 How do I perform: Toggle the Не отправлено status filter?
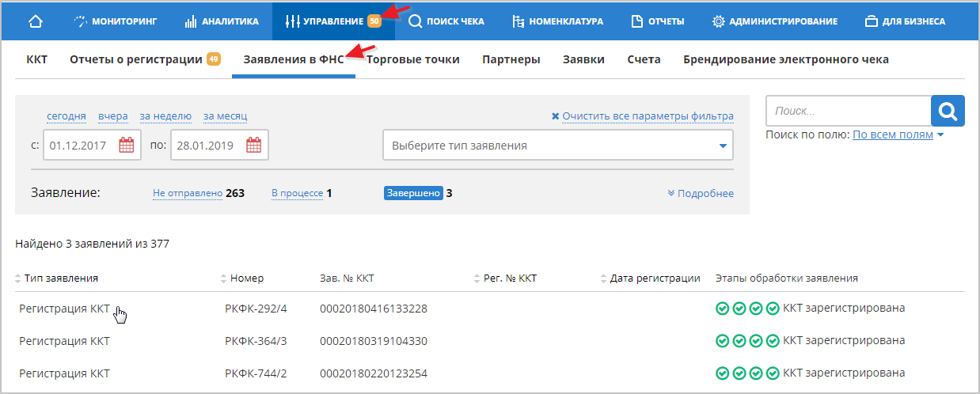pos(187,193)
